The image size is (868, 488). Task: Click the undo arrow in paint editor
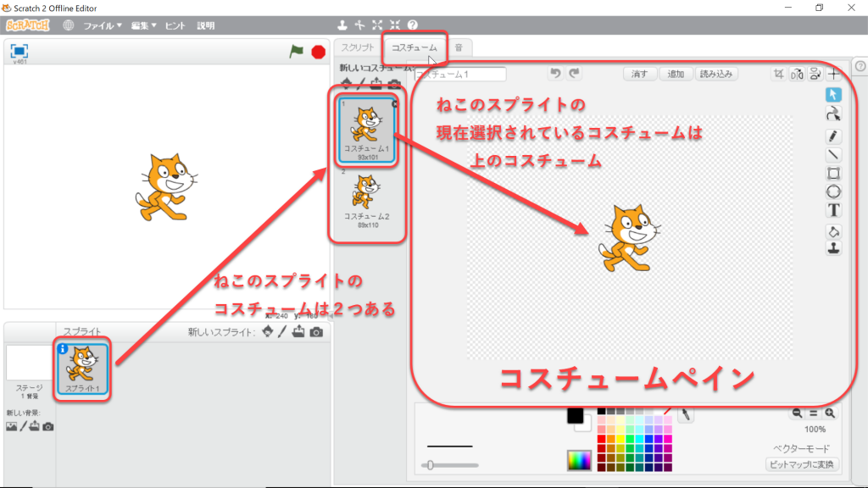(x=555, y=73)
